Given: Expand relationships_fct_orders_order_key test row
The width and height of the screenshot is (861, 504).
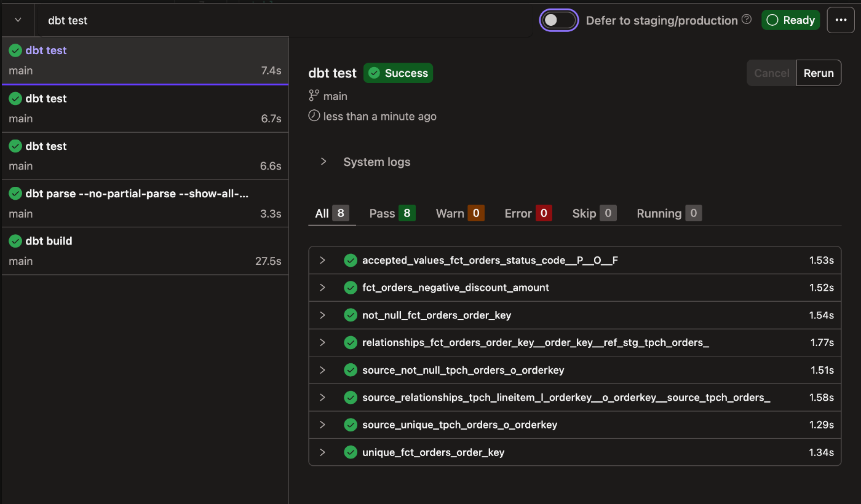Looking at the screenshot, I should (322, 342).
